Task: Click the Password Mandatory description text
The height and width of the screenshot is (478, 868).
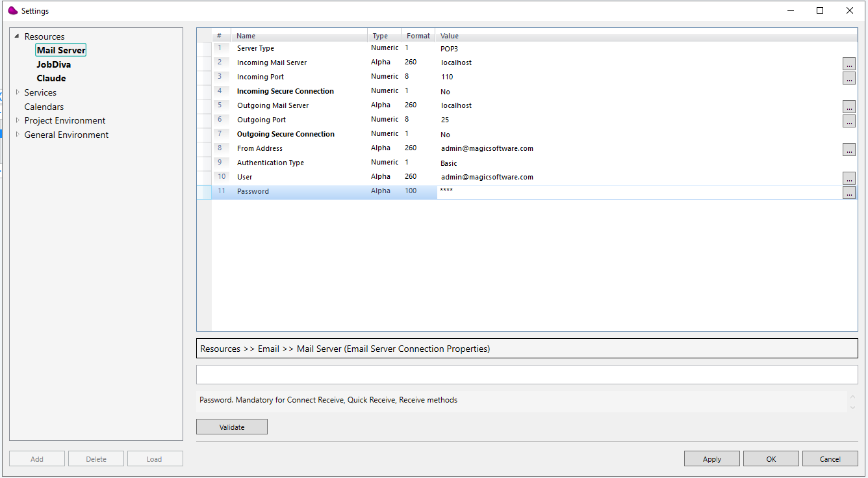Action: pos(328,400)
